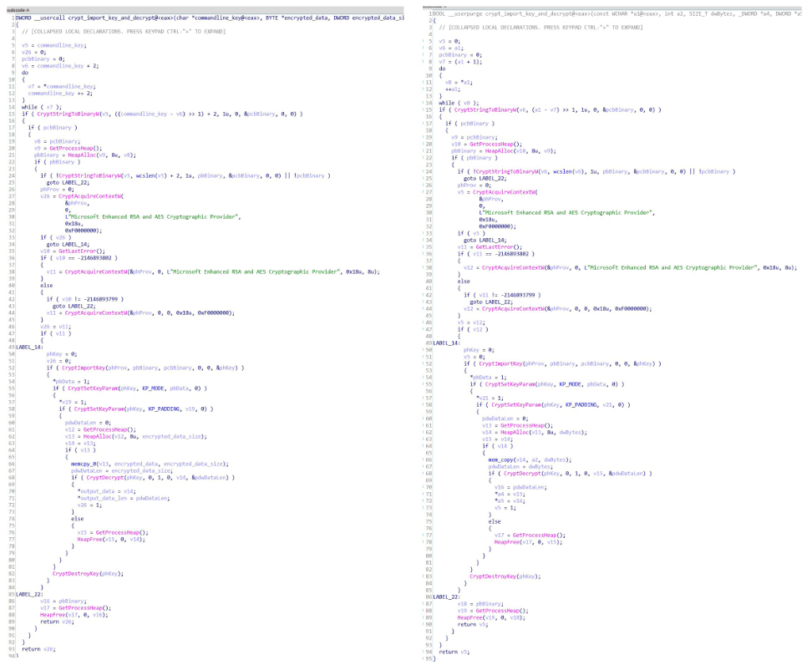Click the DWORD return type in left pane

tap(23, 18)
